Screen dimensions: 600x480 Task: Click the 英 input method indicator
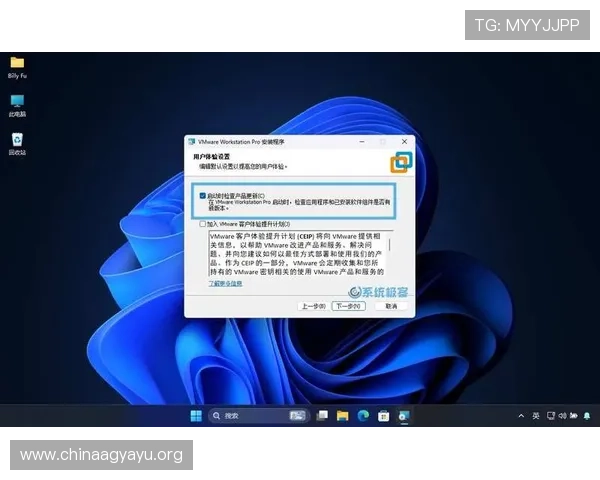click(x=536, y=416)
